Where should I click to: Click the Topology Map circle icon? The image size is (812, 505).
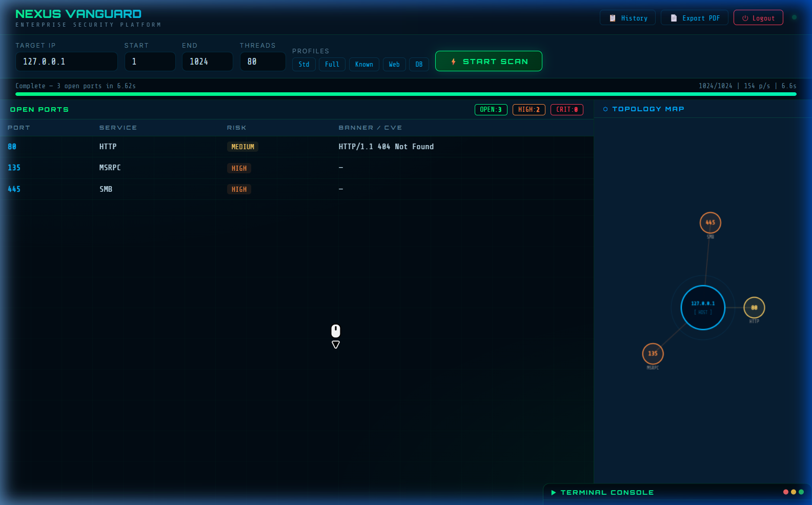tap(605, 109)
